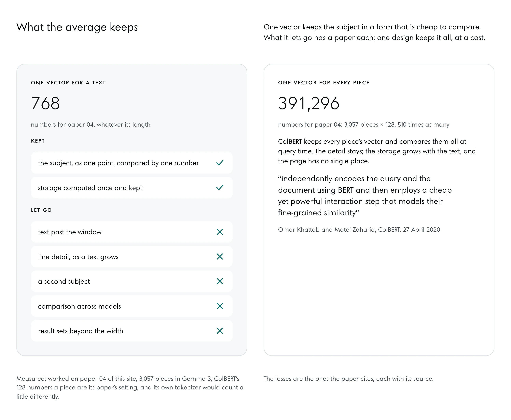The image size is (511, 420).
Task: Select the row "the subject, as one point, compared by one number"
Action: 131,163
